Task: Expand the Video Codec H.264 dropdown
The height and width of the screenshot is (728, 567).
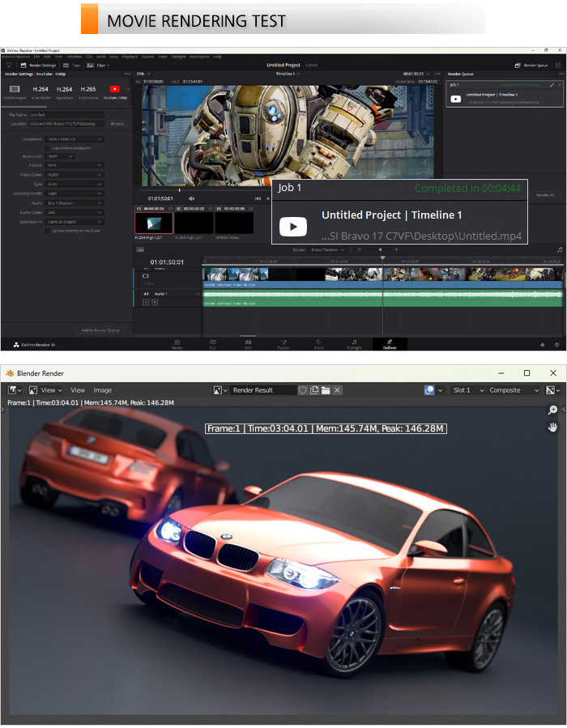Action: click(75, 174)
